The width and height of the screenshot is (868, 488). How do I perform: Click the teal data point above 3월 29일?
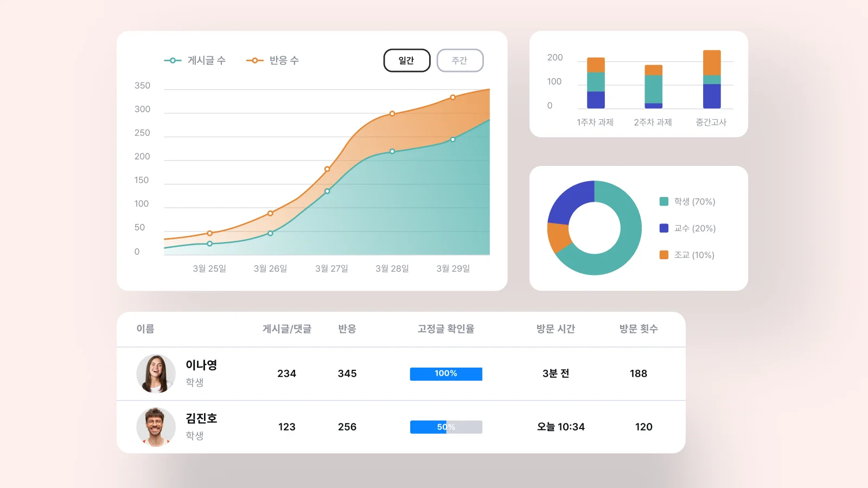pos(453,139)
